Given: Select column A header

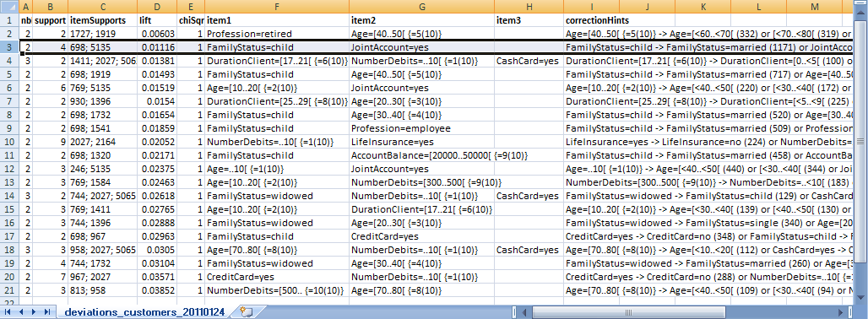Looking at the screenshot, I should pyautogui.click(x=26, y=7).
